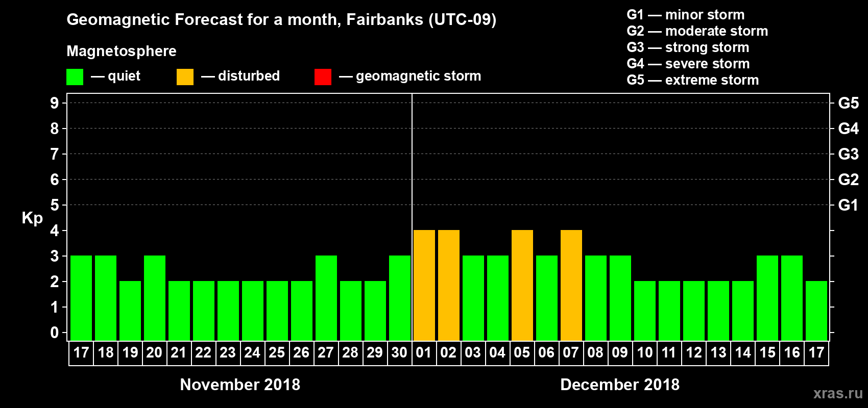Click the green bar for November 17

[x=81, y=298]
